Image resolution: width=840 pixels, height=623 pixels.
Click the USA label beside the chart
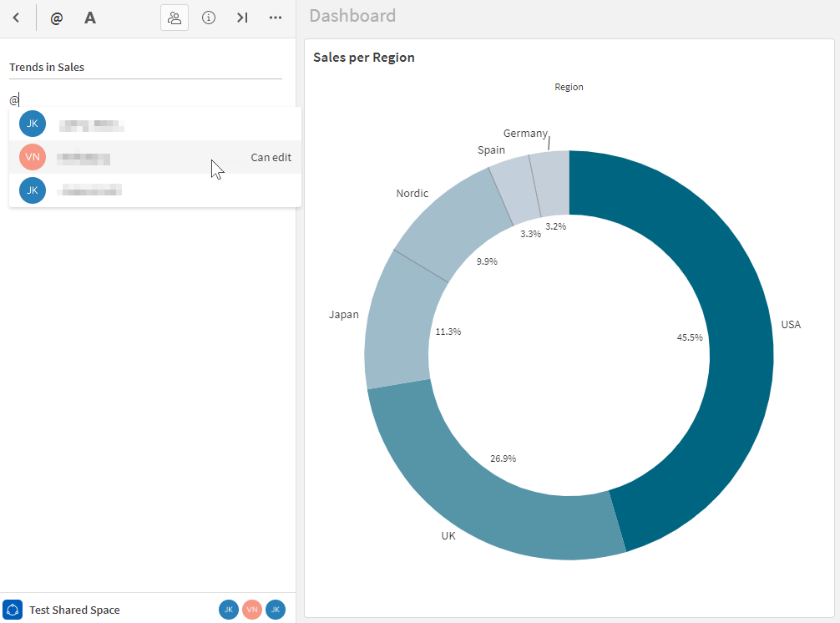coord(791,325)
